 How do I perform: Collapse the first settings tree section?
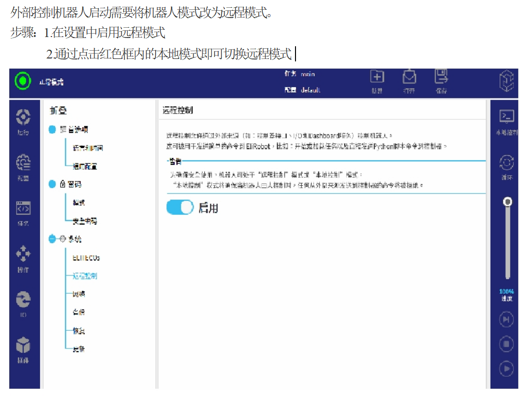pos(52,130)
